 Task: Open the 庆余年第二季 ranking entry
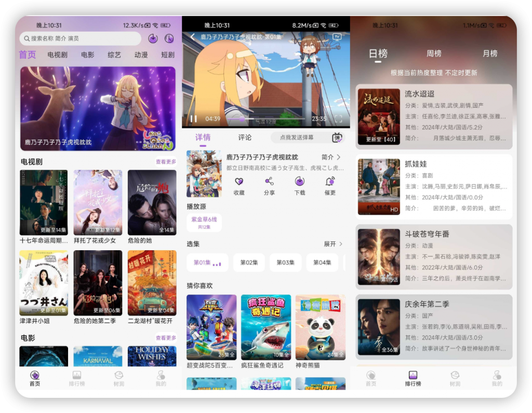[434, 327]
